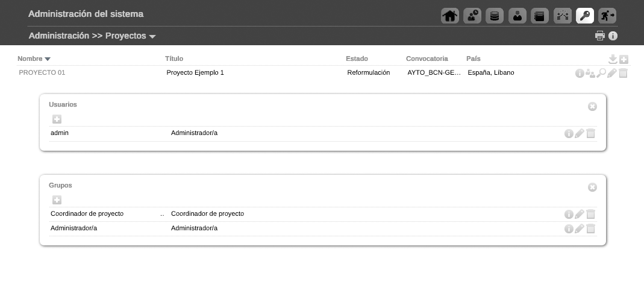Show info for Coordinador de proyecto group

point(569,214)
